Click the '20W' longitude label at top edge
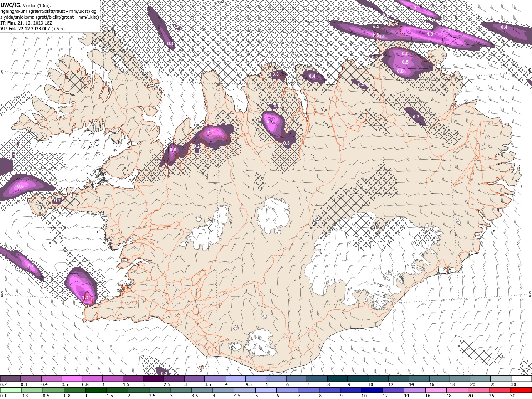The image size is (532, 399). pos(221,2)
